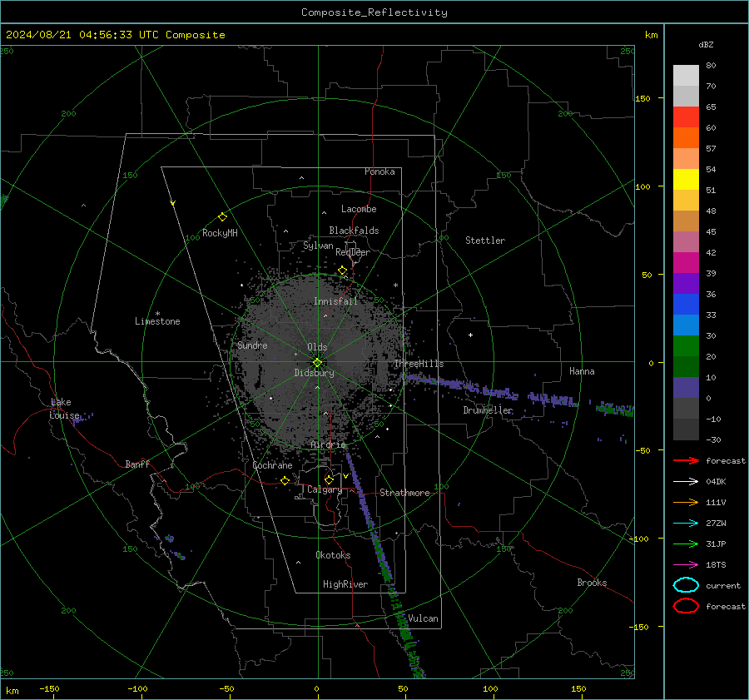Image resolution: width=749 pixels, height=700 pixels.
Task: Click the white plus marker west of Hanna
Action: tap(470, 335)
